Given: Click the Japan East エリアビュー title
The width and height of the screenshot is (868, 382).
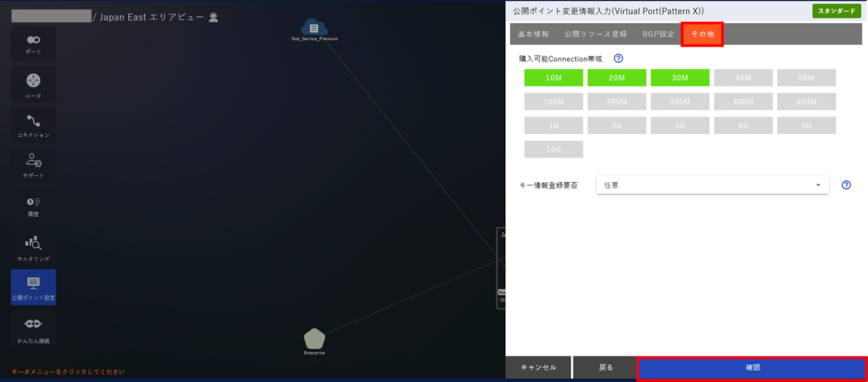Looking at the screenshot, I should point(151,17).
